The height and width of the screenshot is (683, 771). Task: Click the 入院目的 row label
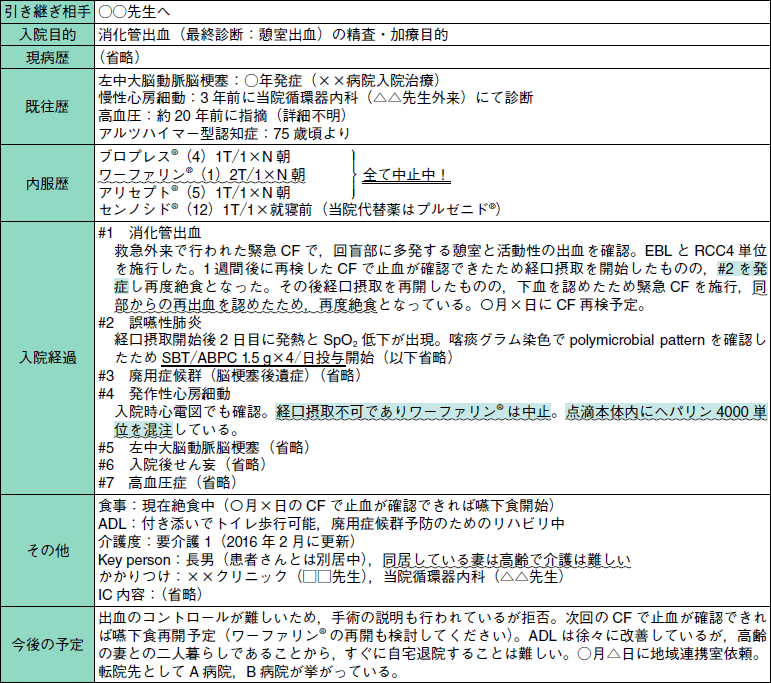pos(47,35)
